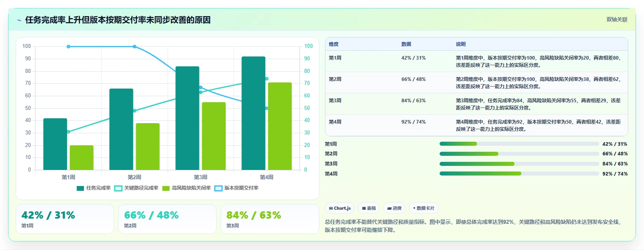644x250 pixels.
Task: Click the blue pulse icon beside the title
Action: 19,20
